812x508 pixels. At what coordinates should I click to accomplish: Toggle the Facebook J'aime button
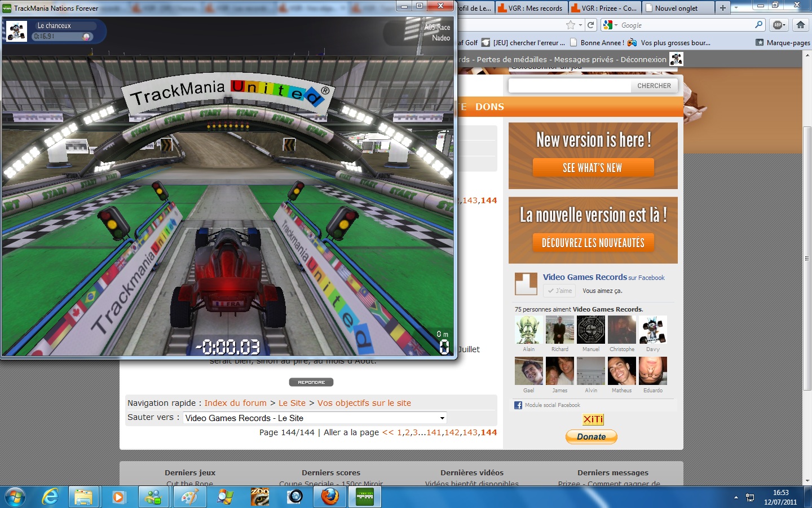(x=559, y=291)
